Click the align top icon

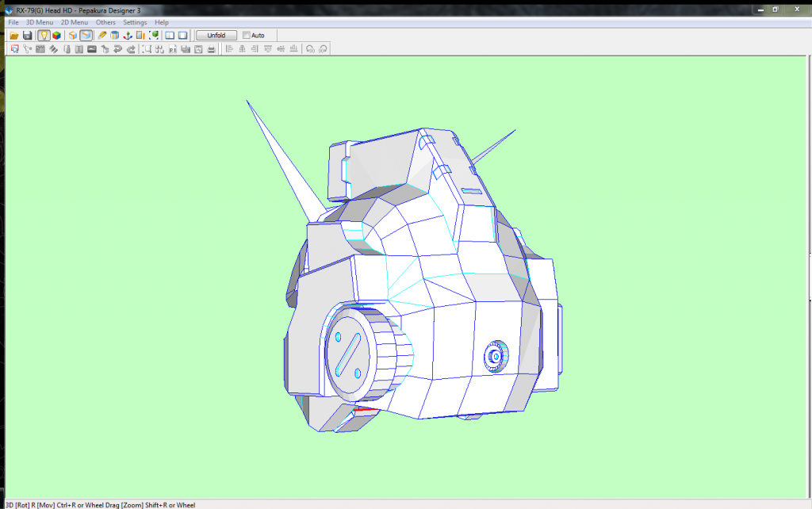tap(268, 48)
